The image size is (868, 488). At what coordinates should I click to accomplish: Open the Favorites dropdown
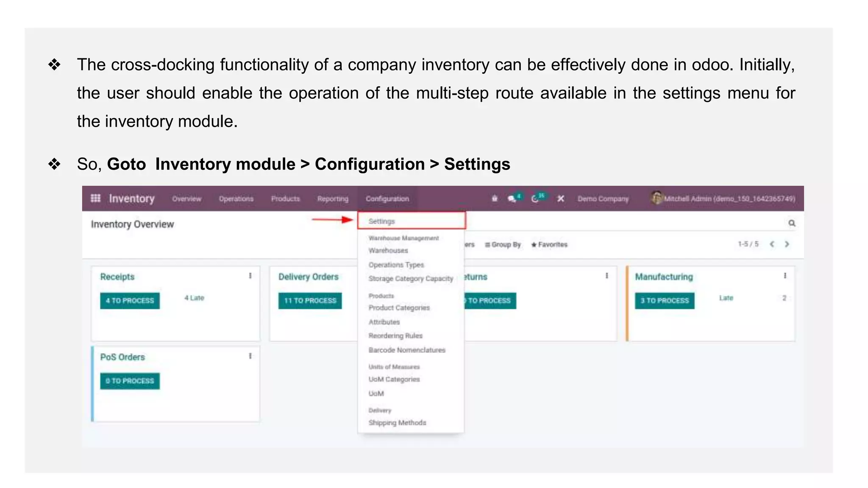[549, 244]
